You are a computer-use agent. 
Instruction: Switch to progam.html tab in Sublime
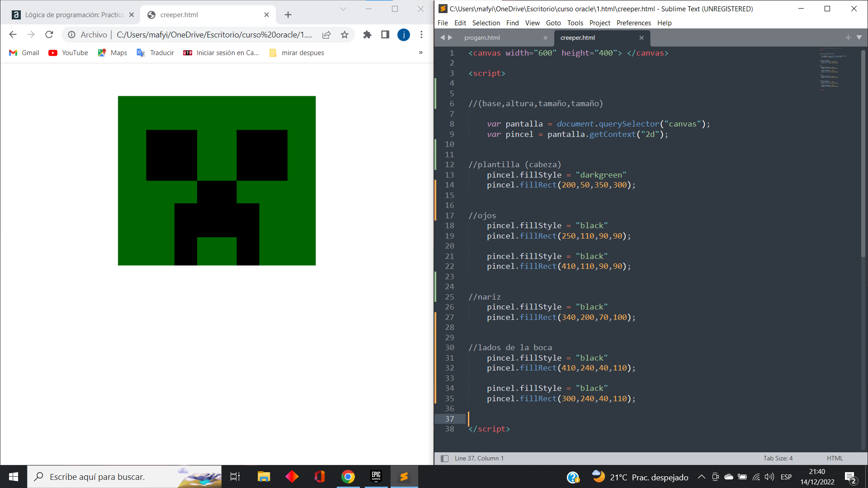[482, 38]
